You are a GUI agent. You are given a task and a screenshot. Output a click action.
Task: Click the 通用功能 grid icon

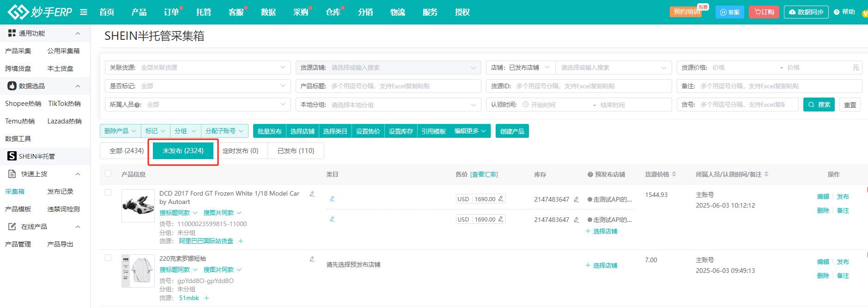pos(12,33)
